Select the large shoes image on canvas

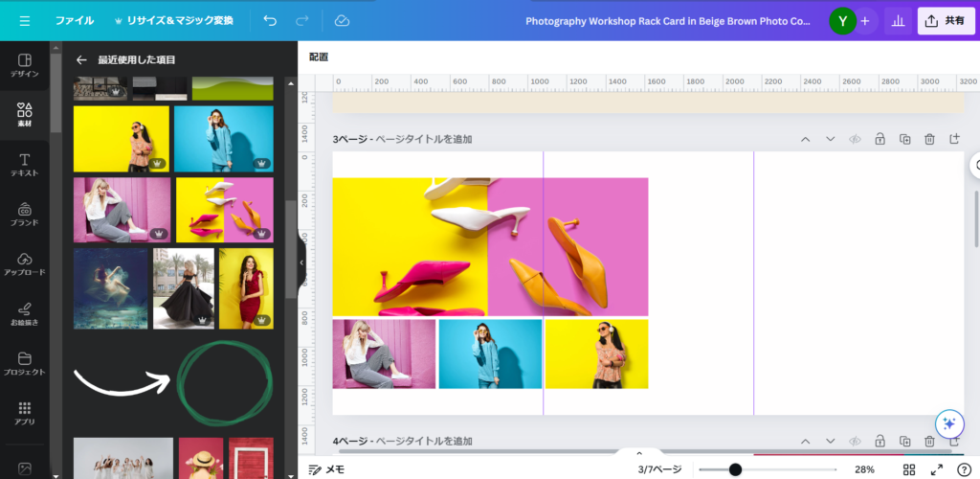pos(490,247)
